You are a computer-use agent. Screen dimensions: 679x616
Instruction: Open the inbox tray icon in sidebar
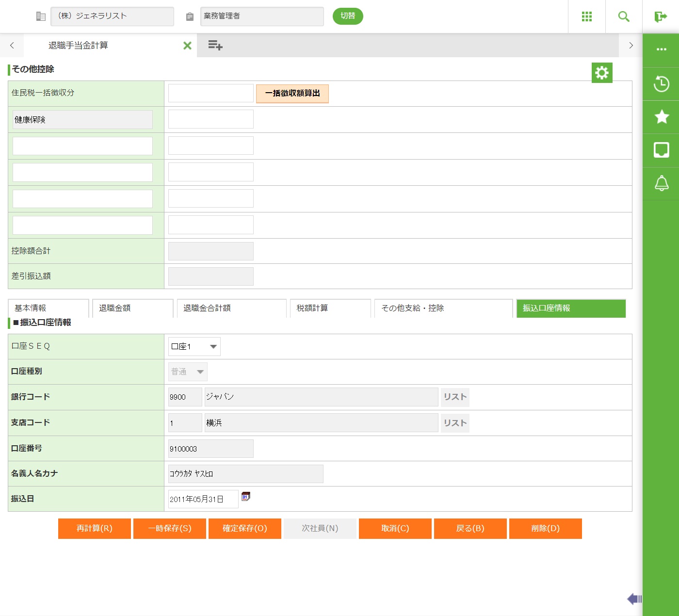[x=661, y=150]
